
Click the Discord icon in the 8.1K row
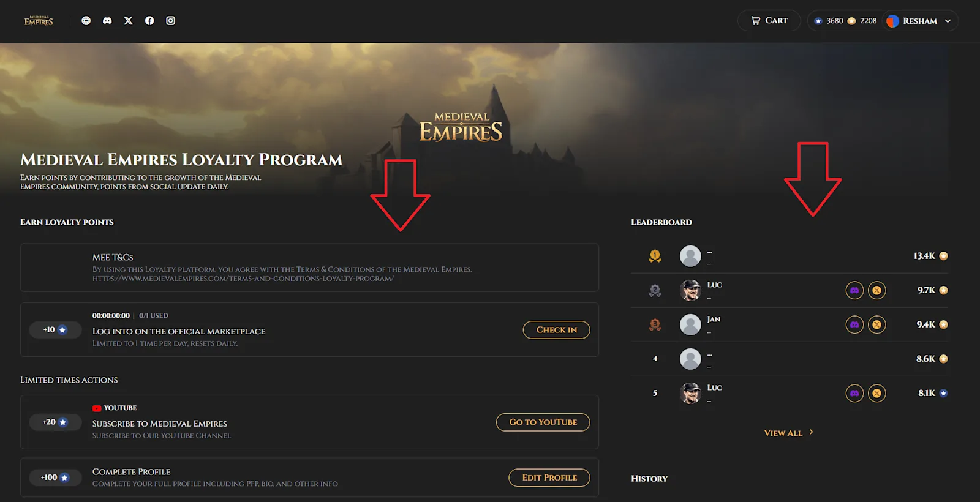854,393
